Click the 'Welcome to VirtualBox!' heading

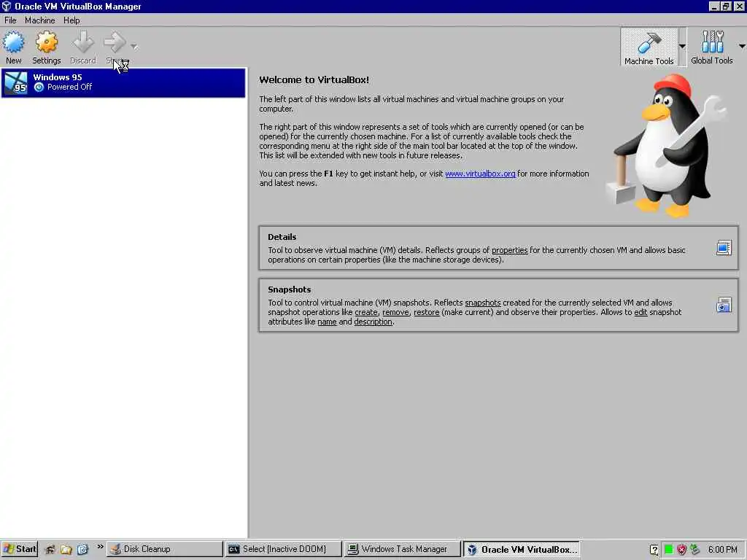(x=314, y=80)
